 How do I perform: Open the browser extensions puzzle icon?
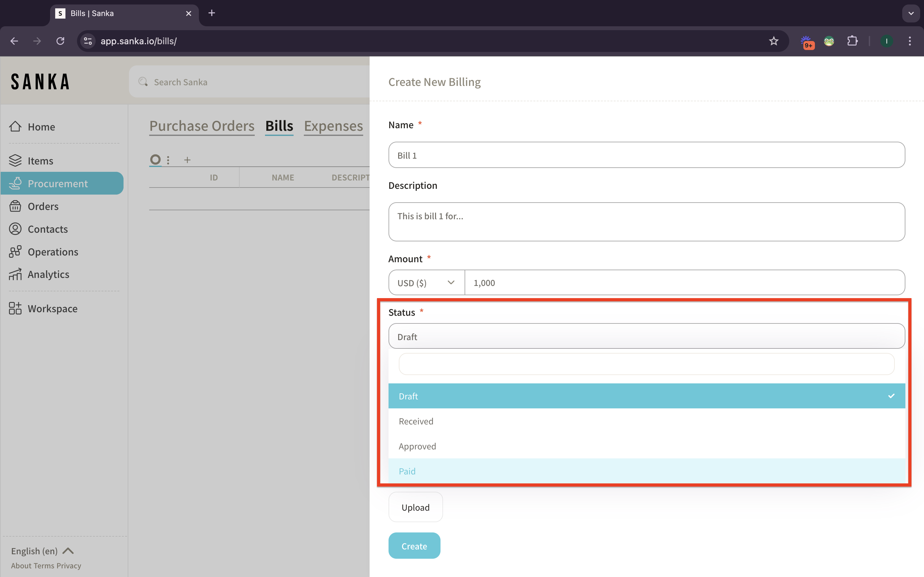[852, 41]
